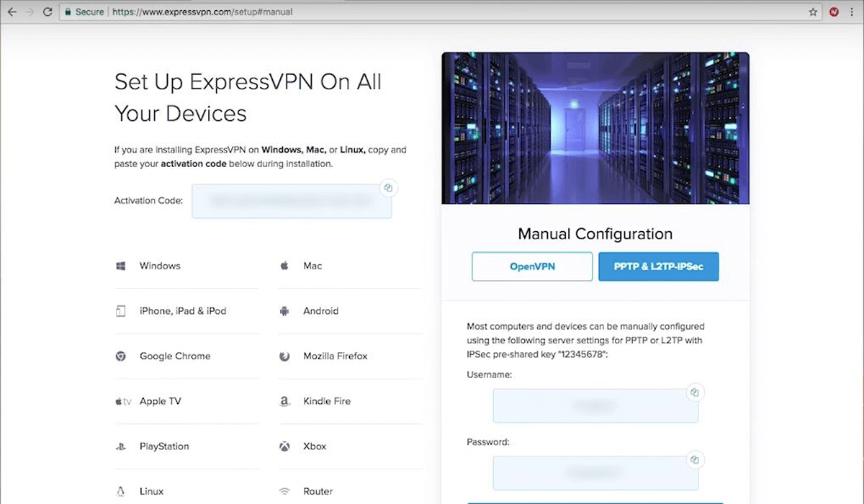
Task: Click the PlayStation logo icon
Action: pyautogui.click(x=121, y=446)
